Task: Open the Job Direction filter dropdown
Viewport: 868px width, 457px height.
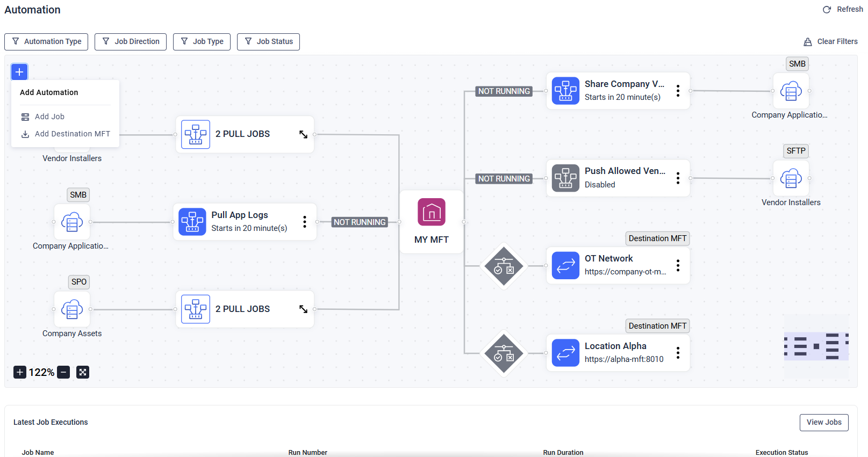Action: [x=131, y=41]
